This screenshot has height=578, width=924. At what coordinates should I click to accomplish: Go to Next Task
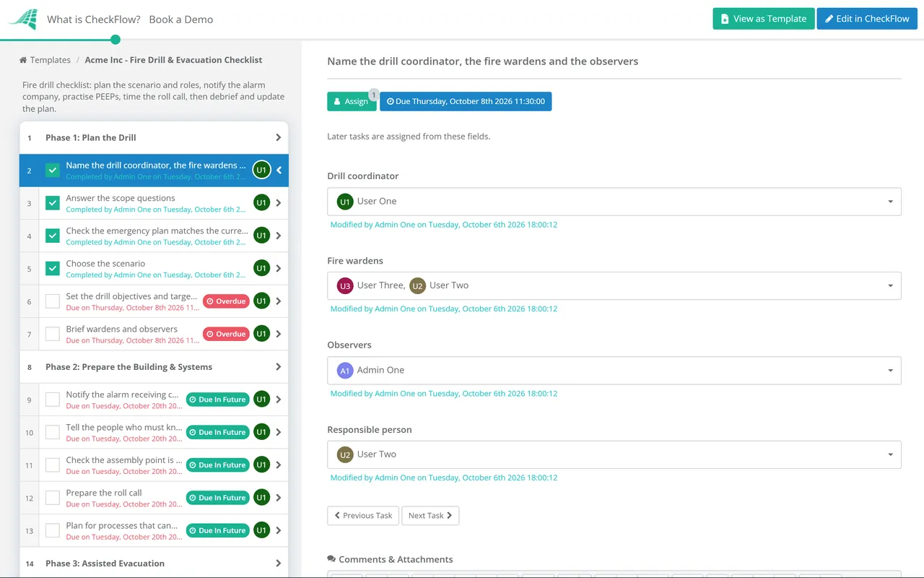pos(430,515)
